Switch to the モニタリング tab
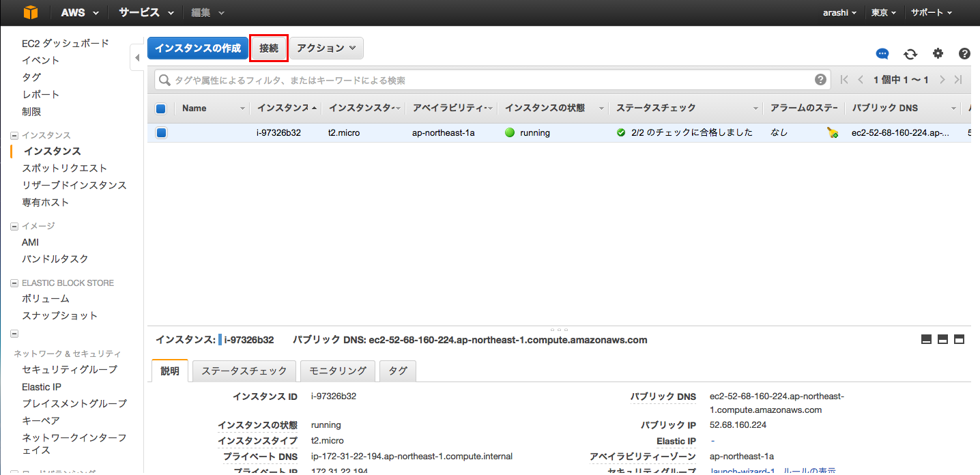The width and height of the screenshot is (980, 475). [338, 371]
